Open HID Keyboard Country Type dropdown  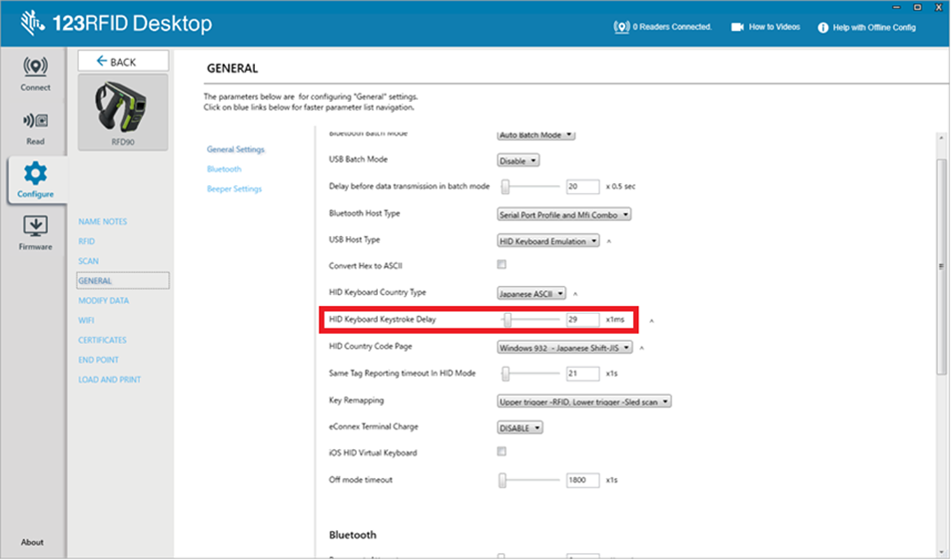tap(531, 294)
